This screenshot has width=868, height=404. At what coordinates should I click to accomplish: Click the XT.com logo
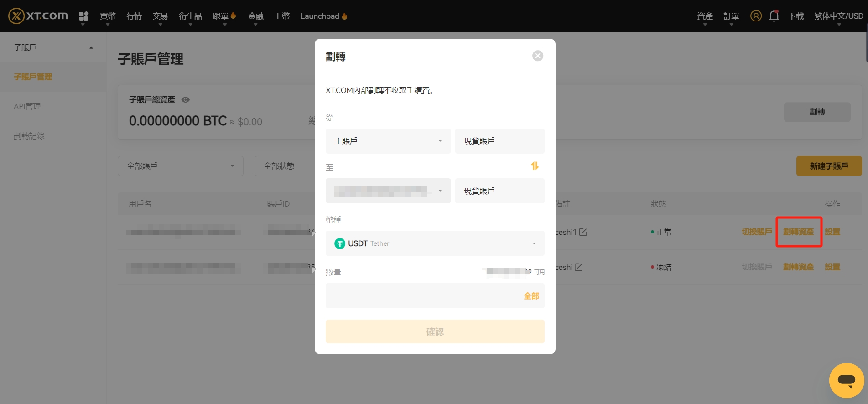pos(38,16)
